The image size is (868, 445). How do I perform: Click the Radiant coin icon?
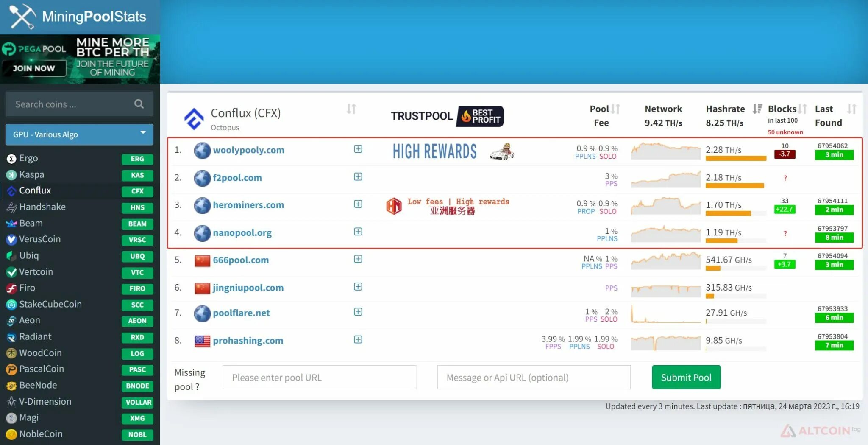tap(11, 337)
